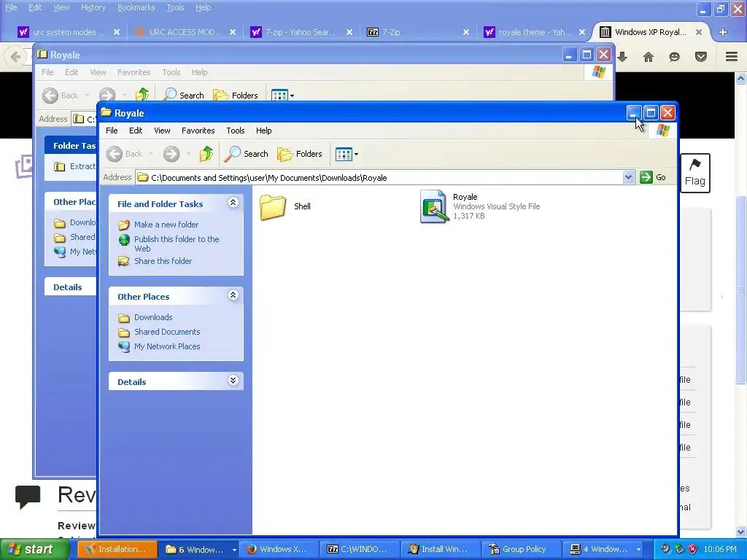Screen dimensions: 747x560
Task: Click the Pocket icon in Firefox toolbar
Action: [701, 57]
